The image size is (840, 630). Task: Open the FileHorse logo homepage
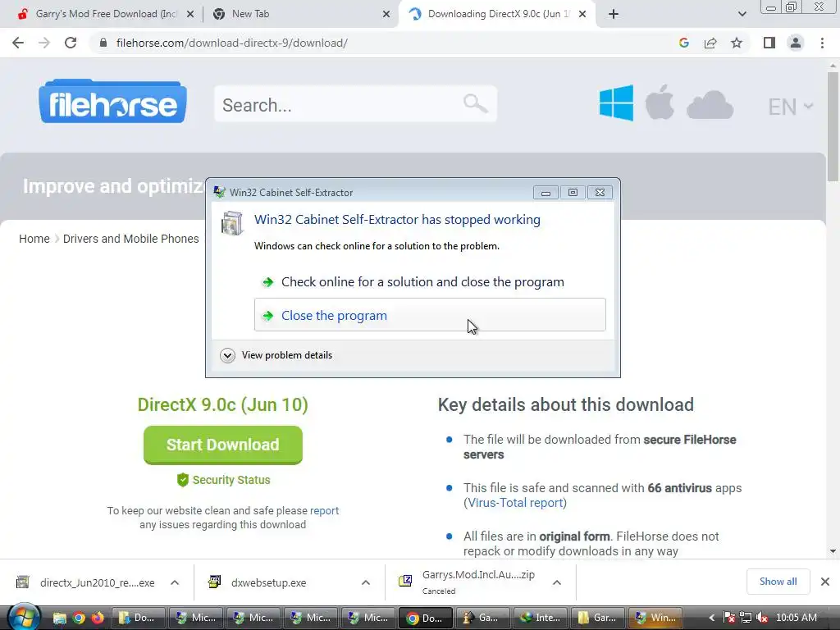112,102
